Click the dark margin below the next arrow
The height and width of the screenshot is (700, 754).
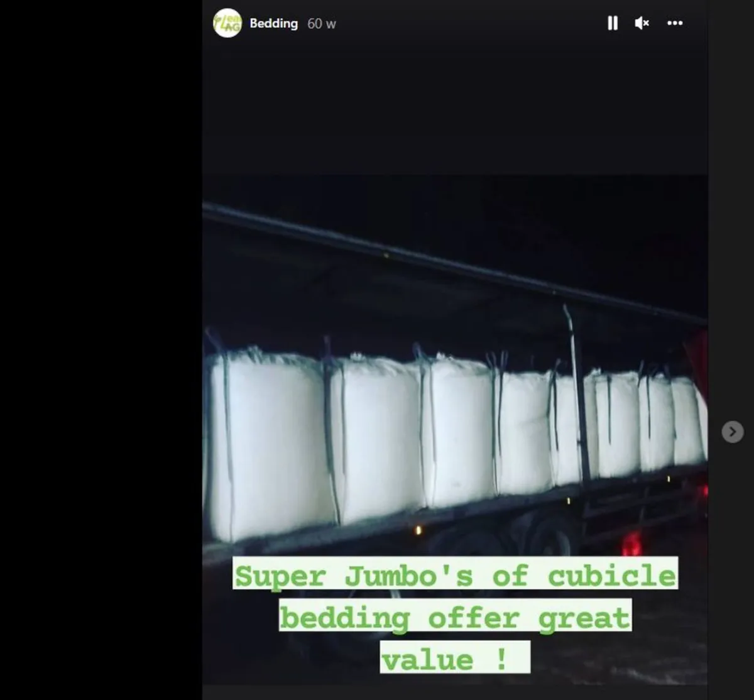[x=731, y=566]
